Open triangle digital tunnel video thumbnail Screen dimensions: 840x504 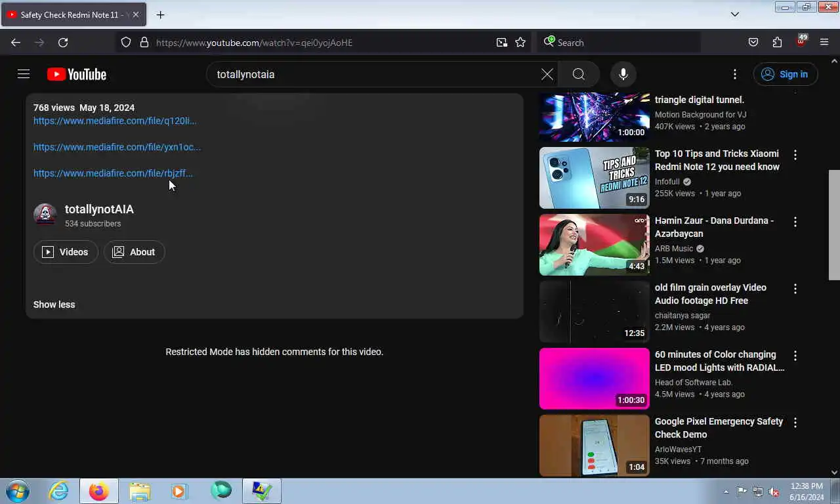click(594, 117)
